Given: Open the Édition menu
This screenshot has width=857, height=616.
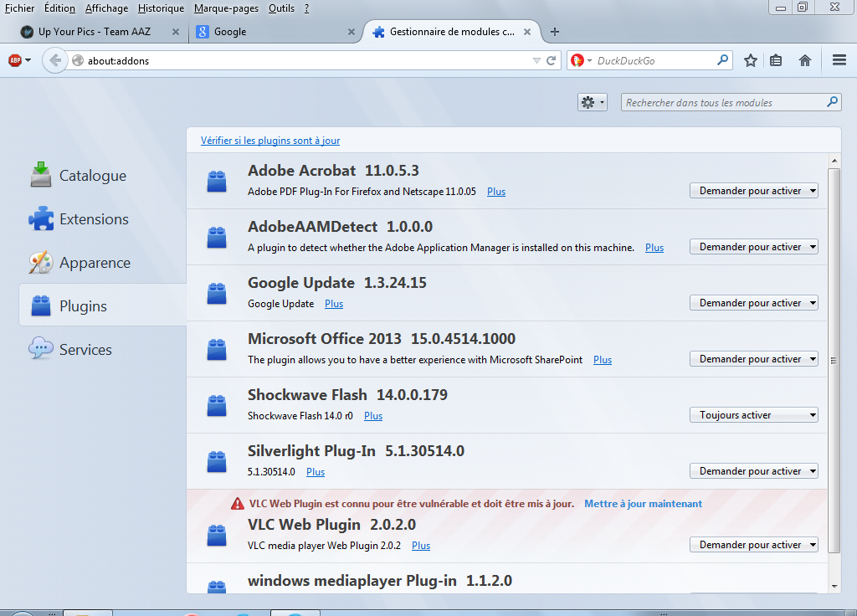Looking at the screenshot, I should [x=59, y=8].
